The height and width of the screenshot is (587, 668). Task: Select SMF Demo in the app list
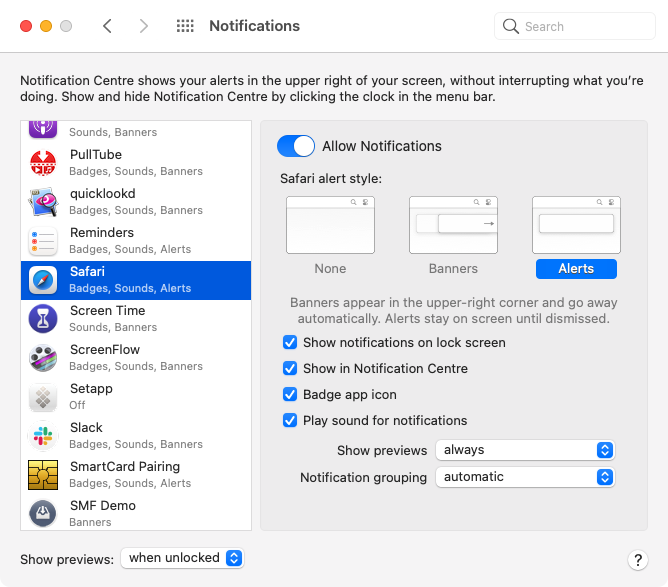tap(136, 513)
